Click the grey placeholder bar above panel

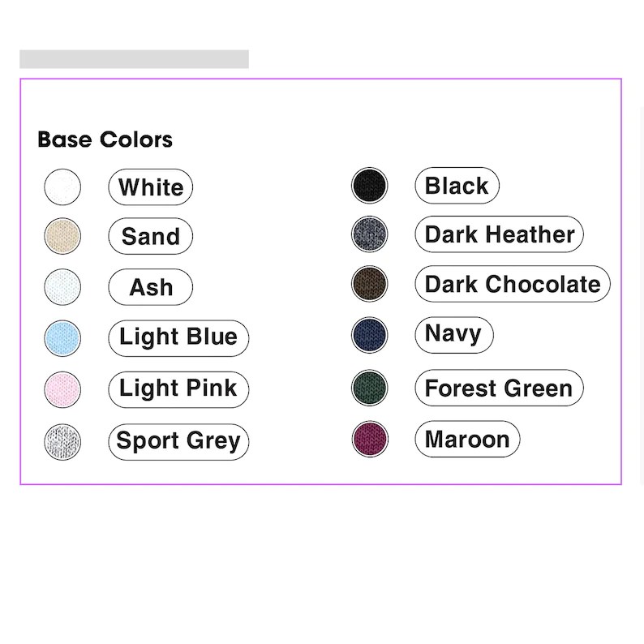[134, 59]
